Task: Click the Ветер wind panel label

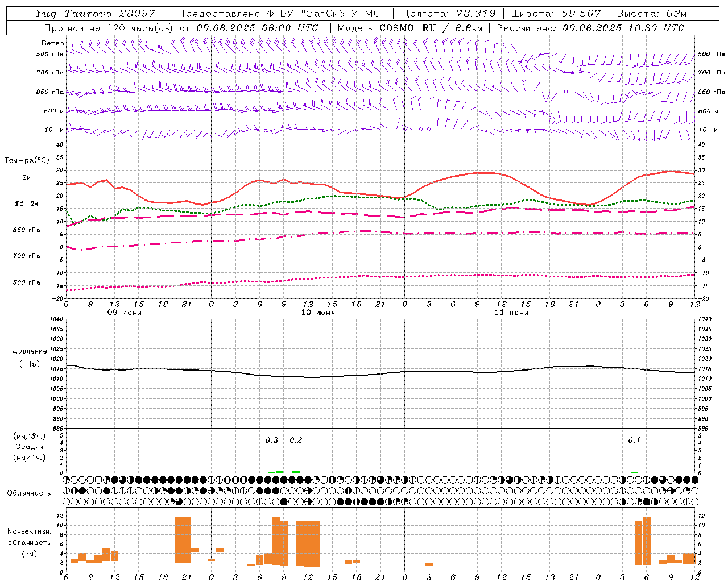Action: [52, 43]
